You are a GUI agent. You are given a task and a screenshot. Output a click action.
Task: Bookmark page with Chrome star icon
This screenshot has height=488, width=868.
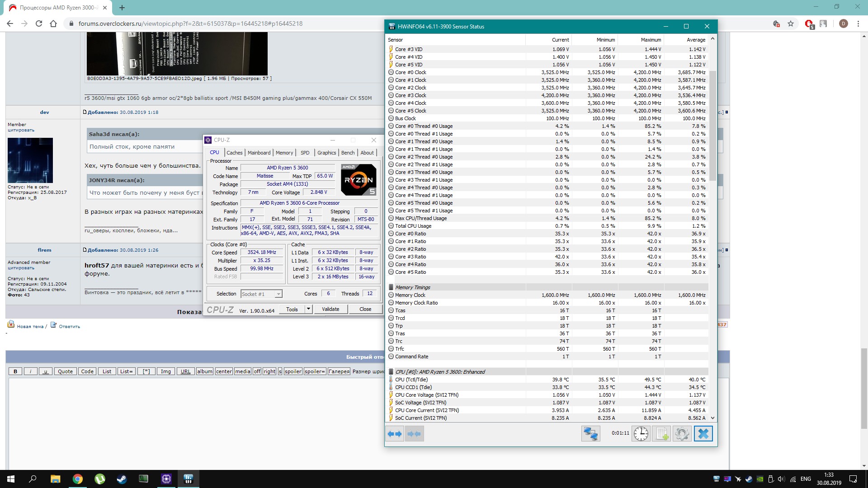point(791,23)
